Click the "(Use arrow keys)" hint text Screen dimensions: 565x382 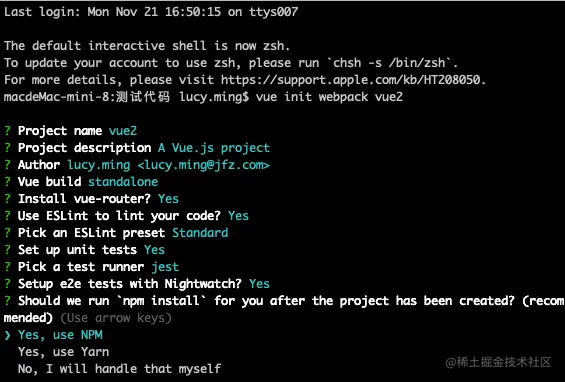pos(116,318)
